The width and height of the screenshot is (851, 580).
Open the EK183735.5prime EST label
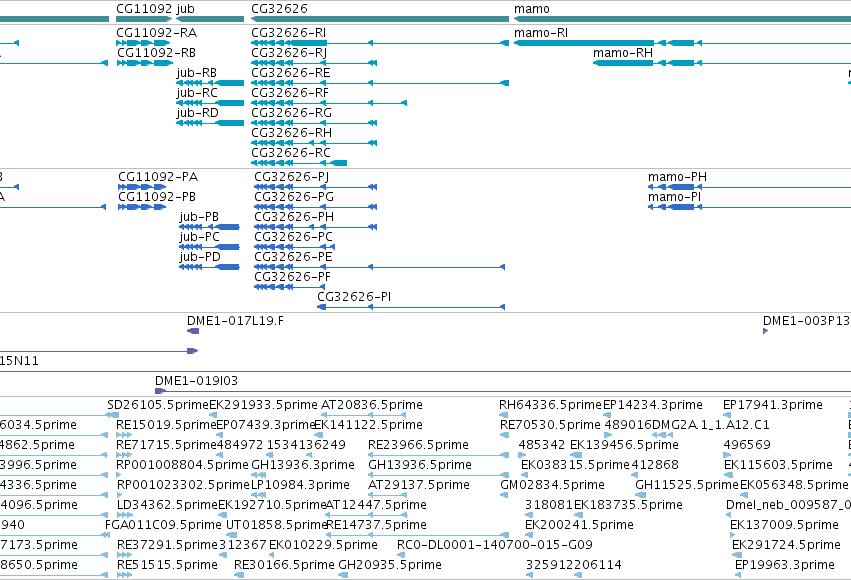(628, 505)
